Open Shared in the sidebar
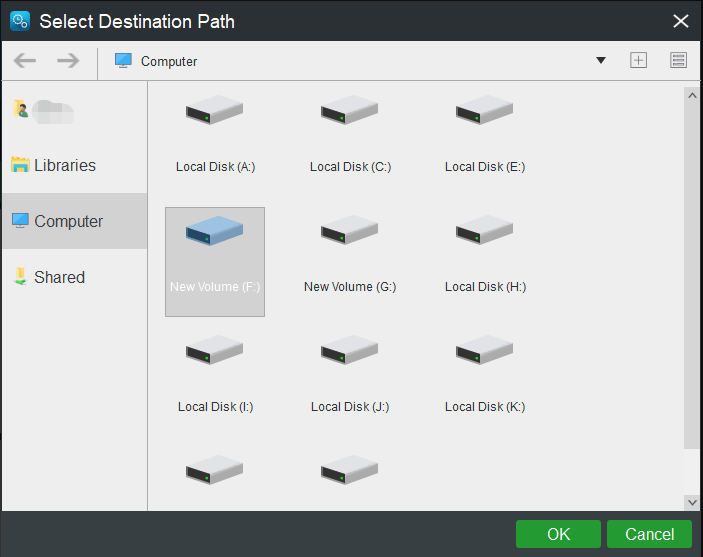Viewport: 703px width, 557px height. pos(59,278)
